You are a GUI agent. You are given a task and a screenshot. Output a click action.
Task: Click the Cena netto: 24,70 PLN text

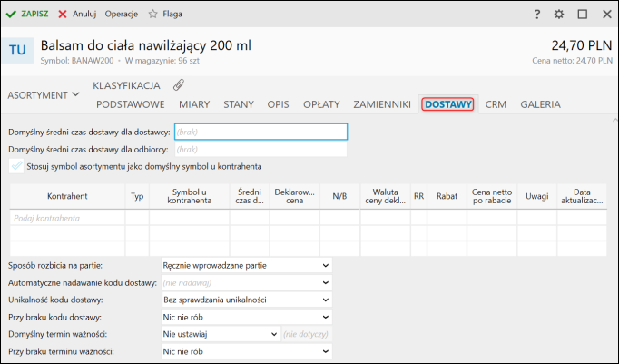click(x=572, y=61)
